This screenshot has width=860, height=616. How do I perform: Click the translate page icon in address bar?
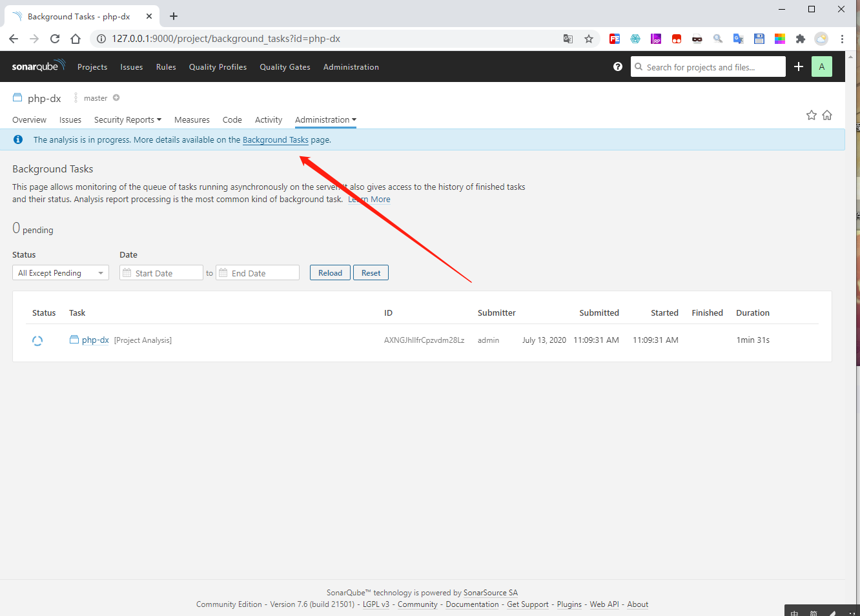pos(568,39)
